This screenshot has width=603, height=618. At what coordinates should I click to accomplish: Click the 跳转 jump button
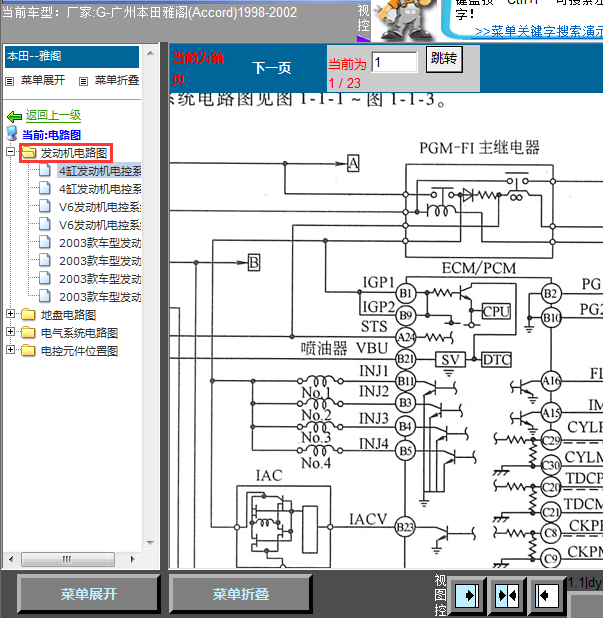(x=444, y=59)
